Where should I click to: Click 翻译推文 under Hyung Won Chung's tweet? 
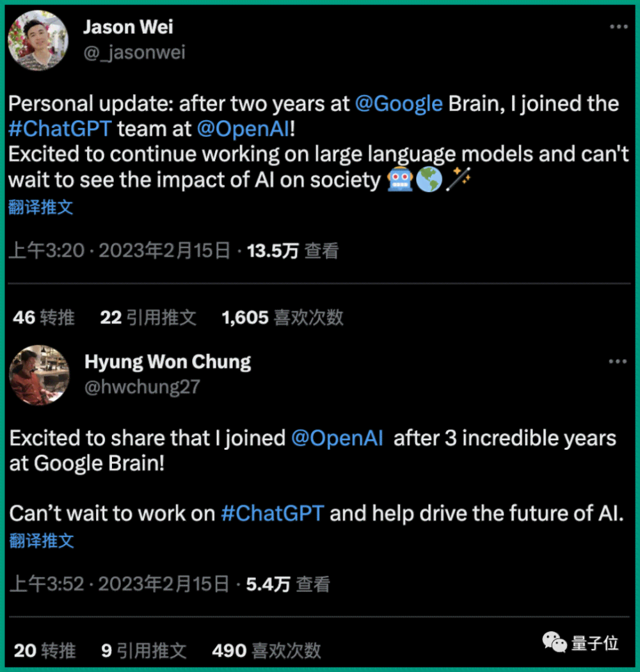click(42, 541)
